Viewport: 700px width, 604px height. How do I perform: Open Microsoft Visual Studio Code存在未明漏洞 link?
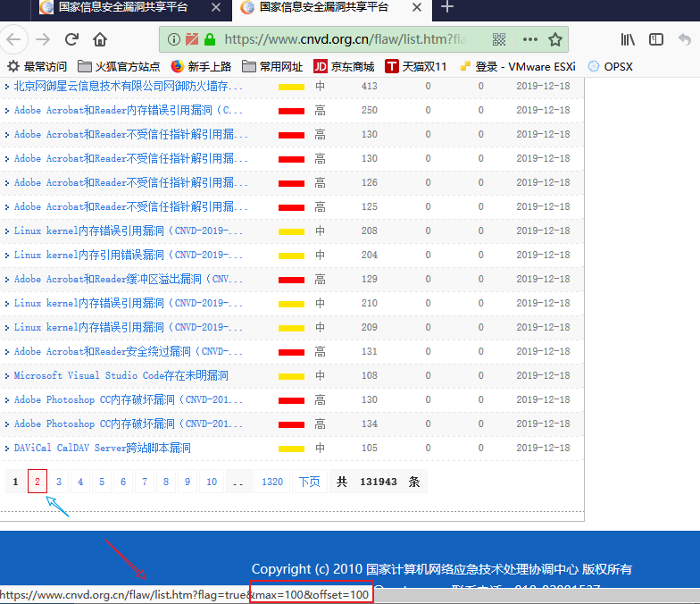pyautogui.click(x=121, y=375)
